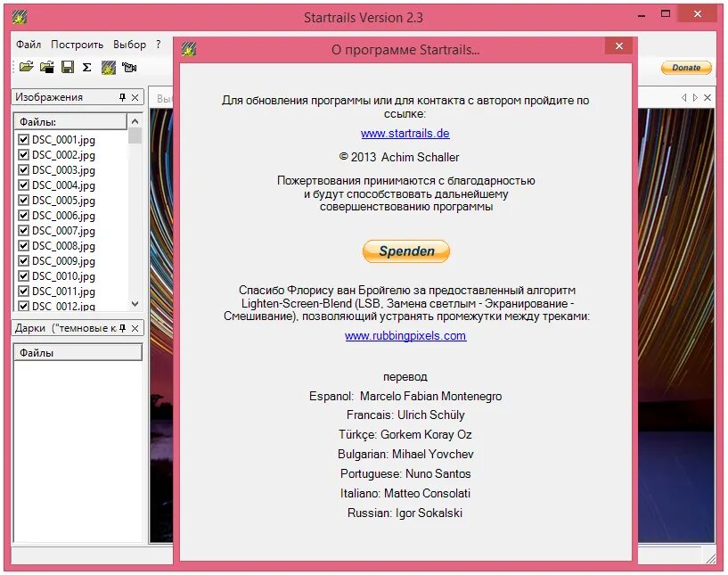
Task: Open dark frames toolbar icon
Action: click(x=47, y=68)
